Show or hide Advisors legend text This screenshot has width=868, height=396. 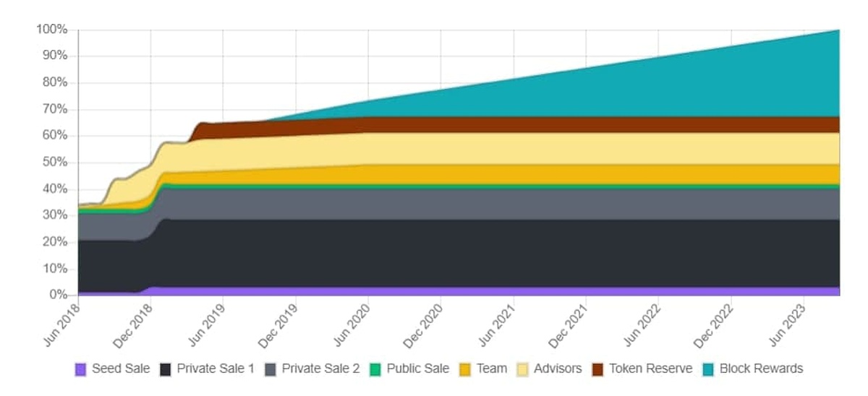(x=558, y=369)
